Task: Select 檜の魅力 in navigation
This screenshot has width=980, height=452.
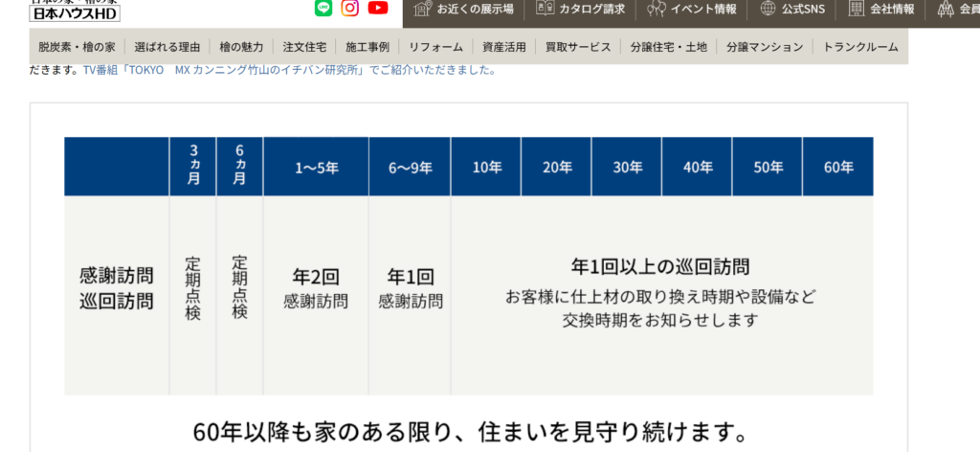Action: [239, 46]
